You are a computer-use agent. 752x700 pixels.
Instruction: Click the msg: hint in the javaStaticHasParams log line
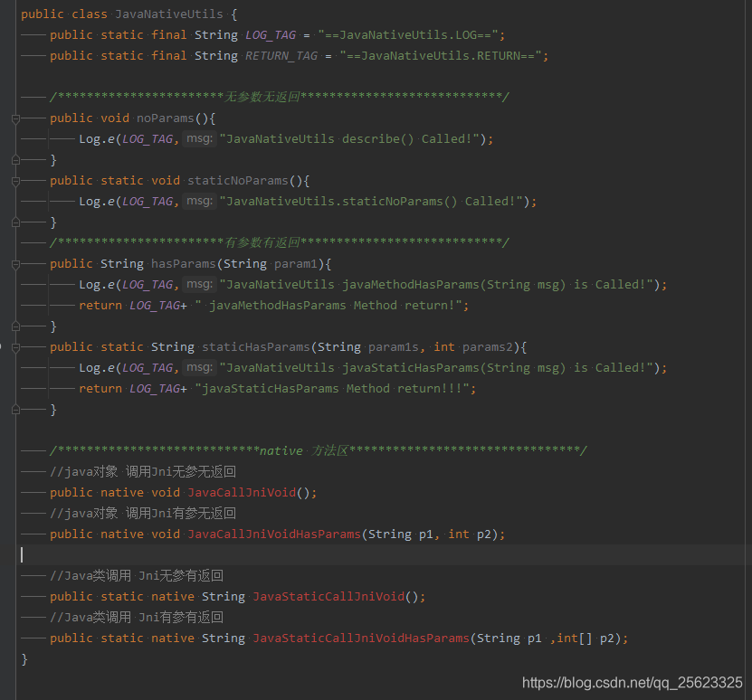199,367
